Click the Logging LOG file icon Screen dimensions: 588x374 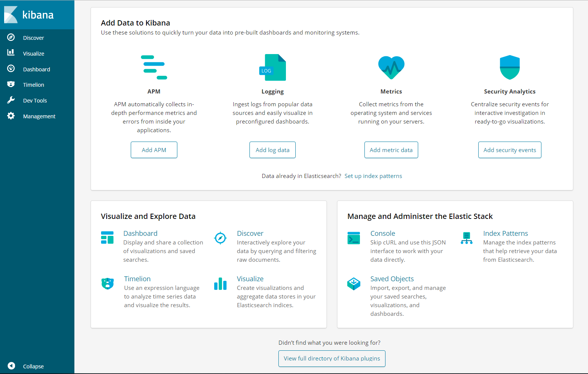pyautogui.click(x=273, y=68)
